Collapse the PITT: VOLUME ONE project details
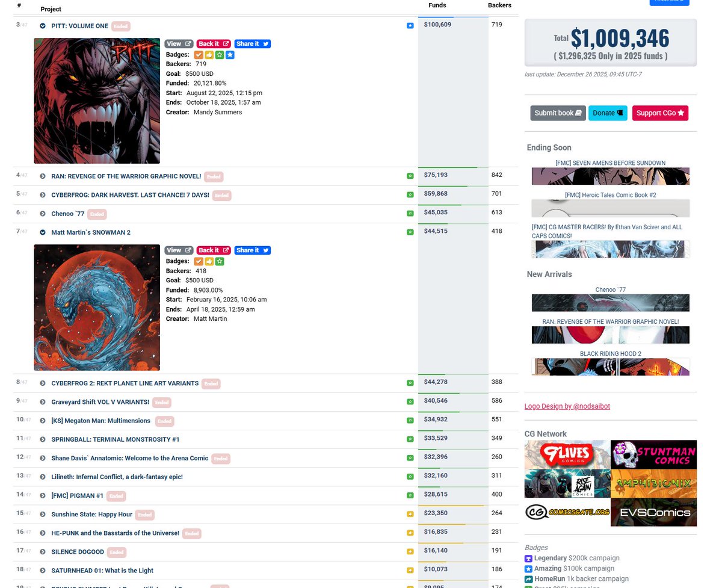Screen dimensions: 722x588 pos(43,26)
